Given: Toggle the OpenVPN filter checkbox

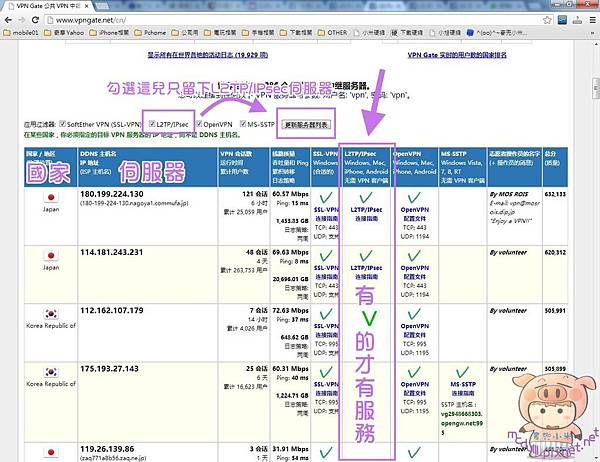Looking at the screenshot, I should tap(199, 124).
